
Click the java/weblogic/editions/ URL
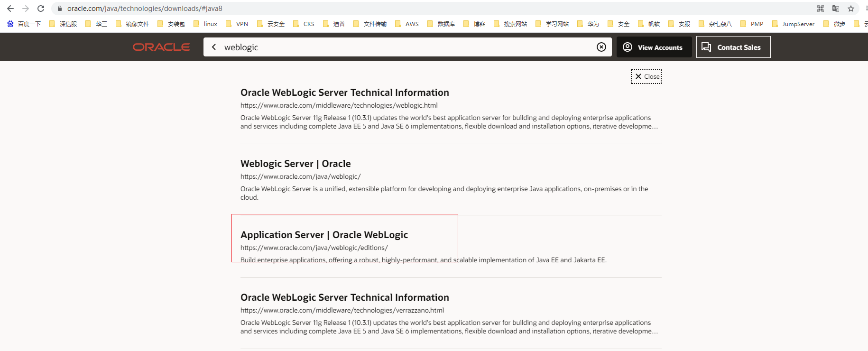(x=314, y=248)
